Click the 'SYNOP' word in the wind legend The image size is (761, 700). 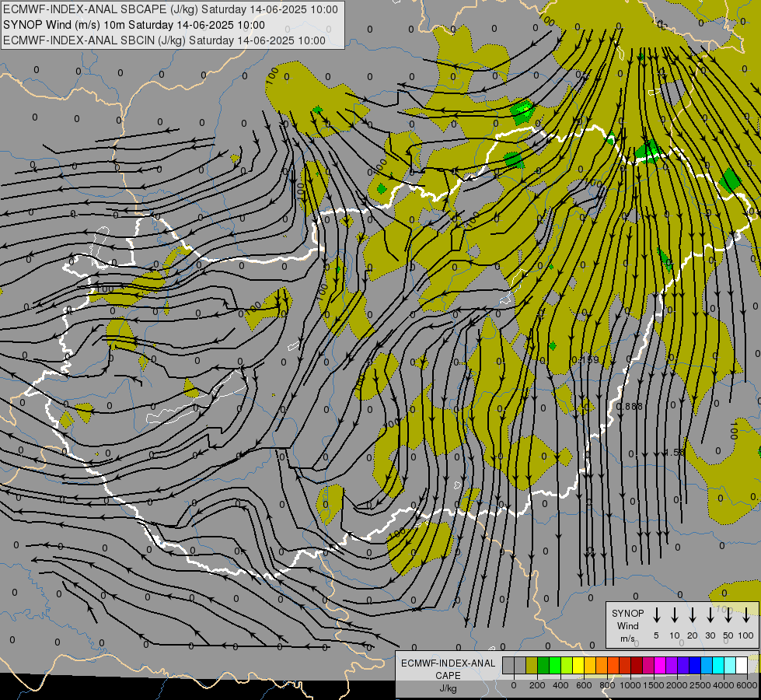[627, 613]
